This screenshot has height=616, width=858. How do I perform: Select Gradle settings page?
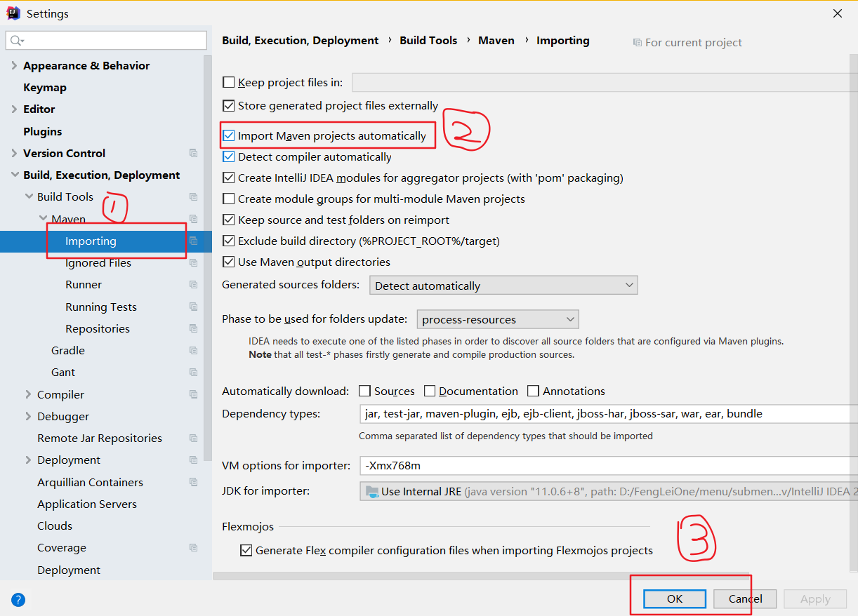tap(68, 350)
